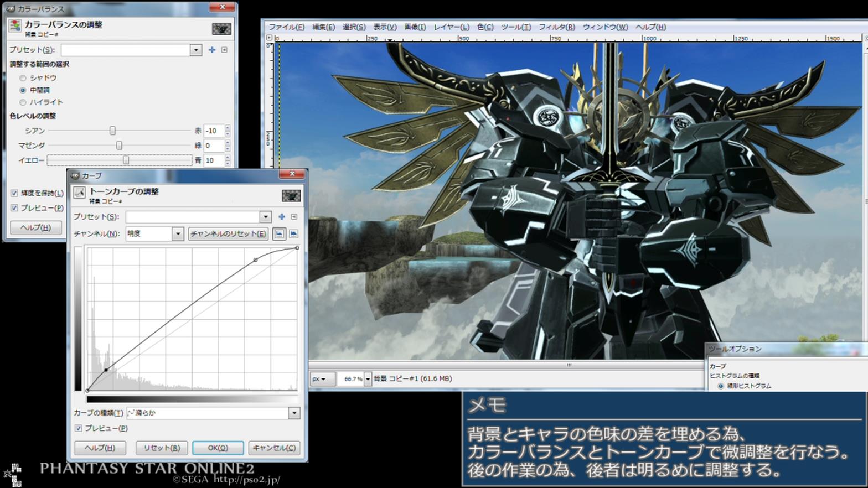The height and width of the screenshot is (488, 868).
Task: Select Shadows range radio button
Action: coord(23,78)
